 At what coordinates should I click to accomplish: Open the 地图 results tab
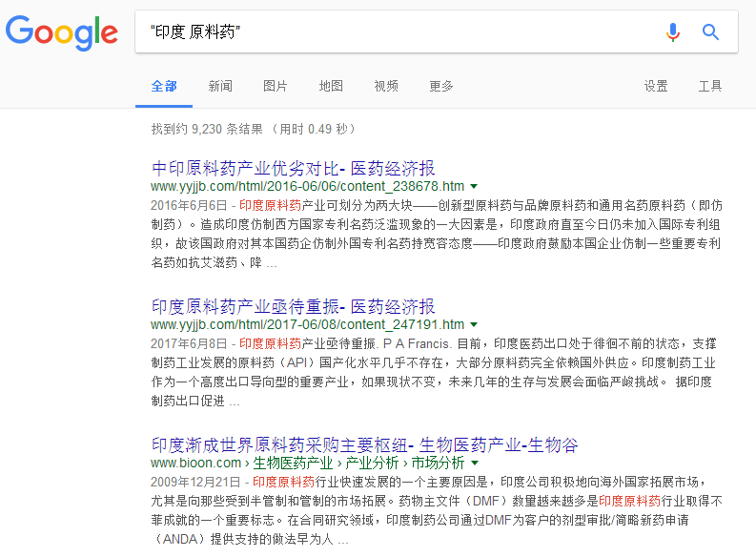tap(331, 86)
